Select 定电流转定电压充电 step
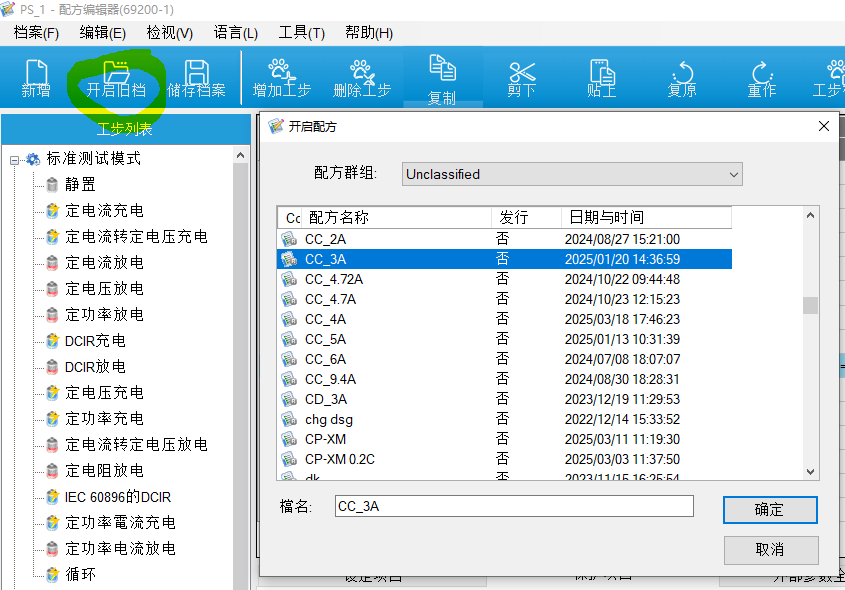This screenshot has height=590, width=845. (x=136, y=236)
